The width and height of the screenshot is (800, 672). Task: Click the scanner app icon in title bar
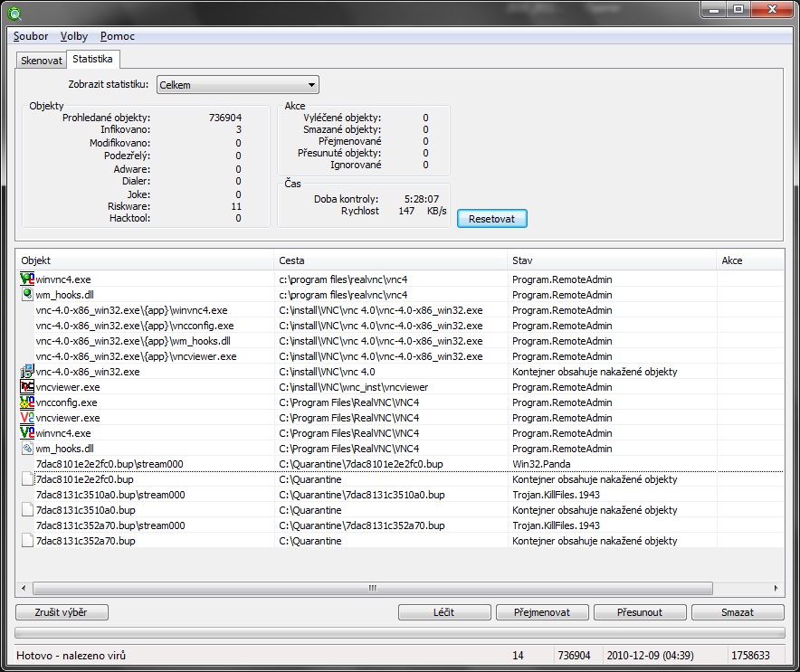tap(13, 11)
